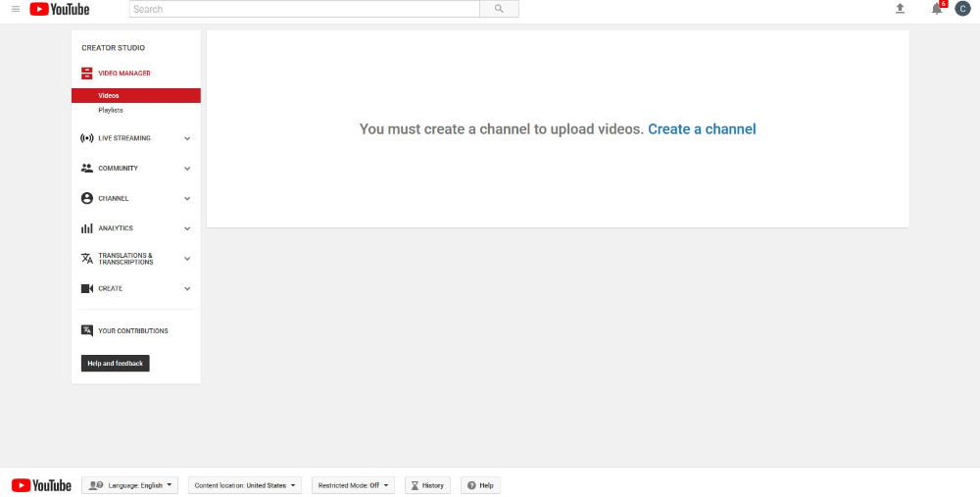Viewport: 980px width, 497px height.
Task: Click the Create a channel link
Action: (x=702, y=129)
